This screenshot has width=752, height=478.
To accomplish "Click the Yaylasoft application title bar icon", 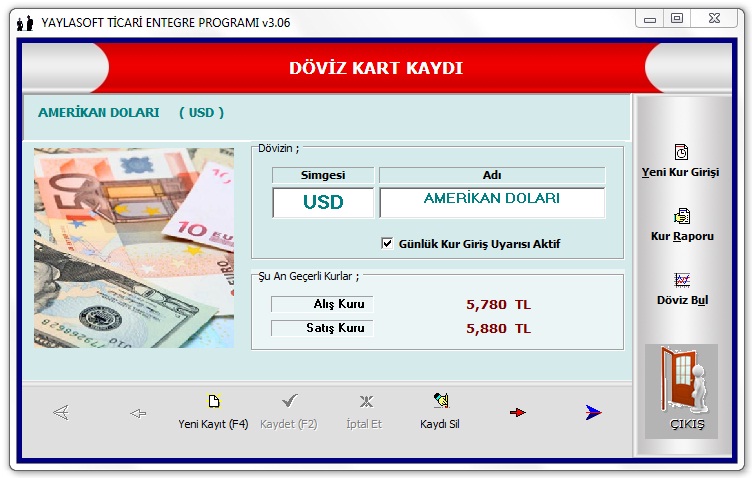I will pos(25,23).
